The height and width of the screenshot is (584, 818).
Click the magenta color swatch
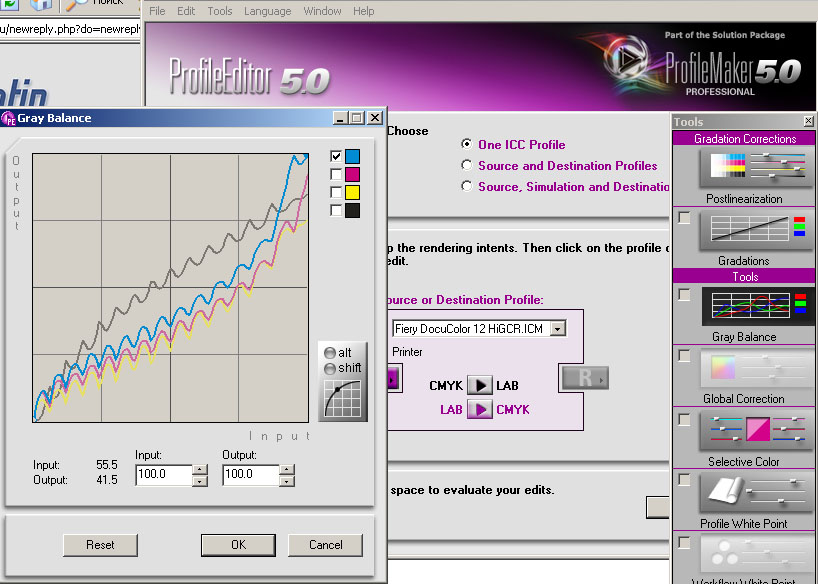coord(352,174)
